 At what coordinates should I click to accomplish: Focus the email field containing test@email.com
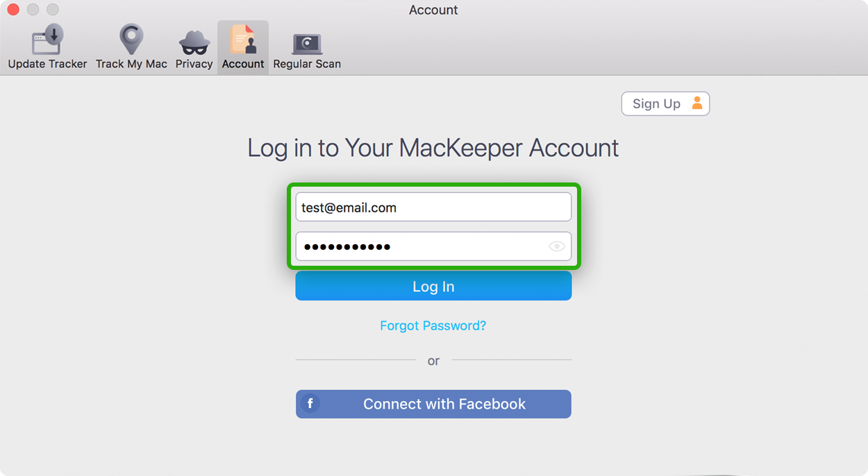click(x=433, y=207)
